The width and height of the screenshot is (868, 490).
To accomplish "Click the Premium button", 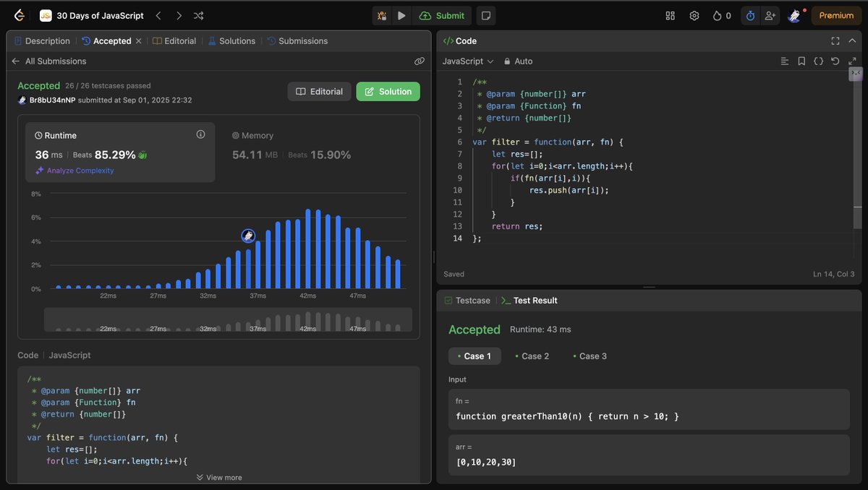I will tap(836, 16).
